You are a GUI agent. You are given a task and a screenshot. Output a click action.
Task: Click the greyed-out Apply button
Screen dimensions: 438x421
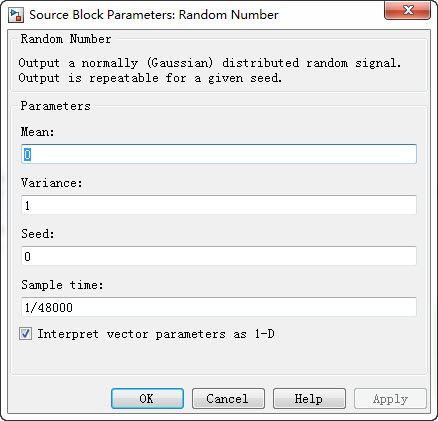pos(390,398)
